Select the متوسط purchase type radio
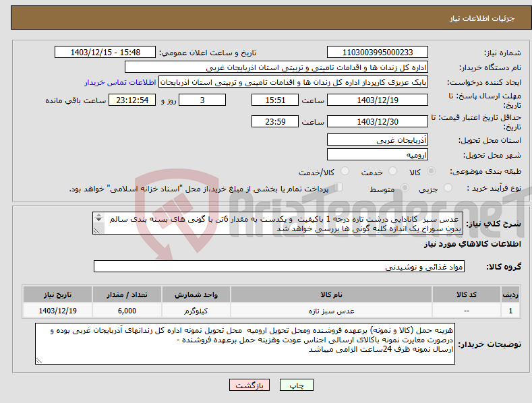Image resolution: width=532 pixels, height=403 pixels. coord(405,187)
